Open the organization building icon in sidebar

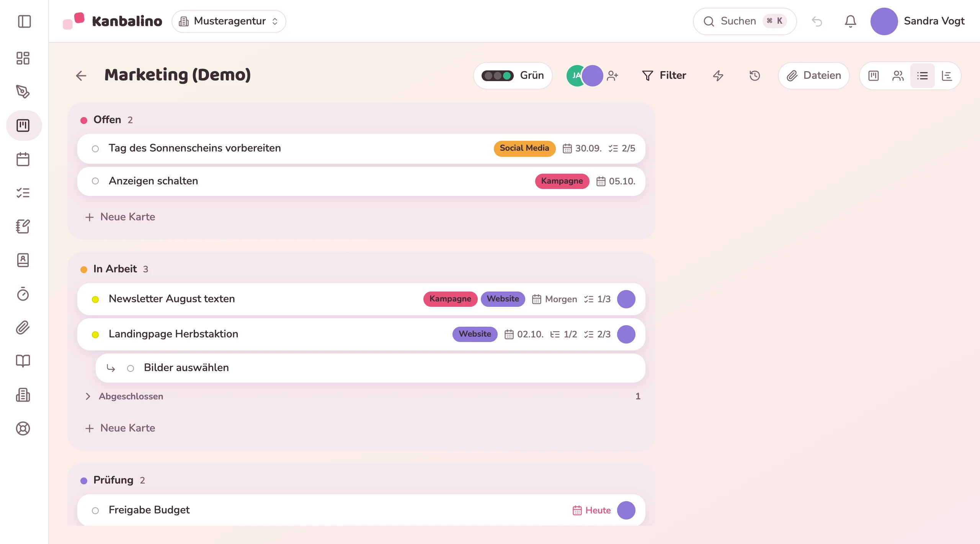coord(23,395)
